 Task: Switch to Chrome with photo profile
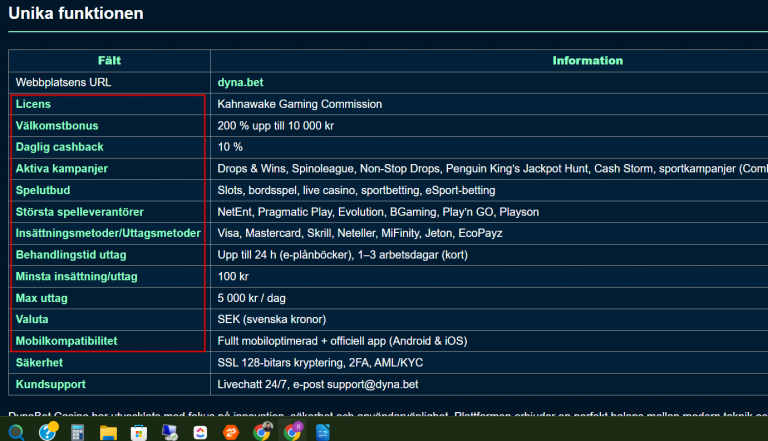pyautogui.click(x=262, y=431)
